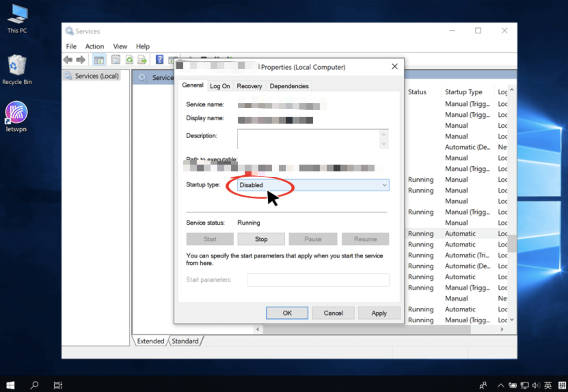Click the 拼 IME mode tray icon

(562, 386)
